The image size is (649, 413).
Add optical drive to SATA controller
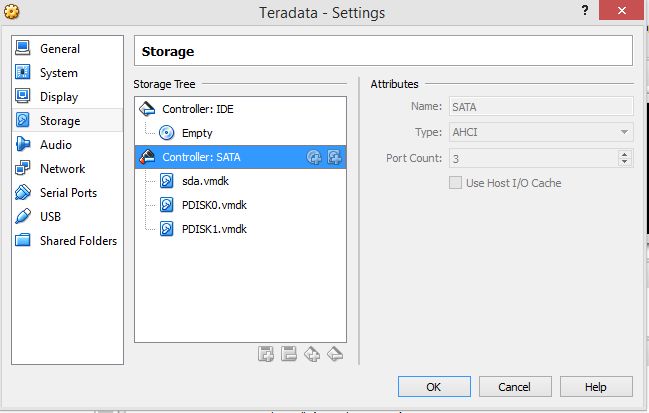click(314, 157)
